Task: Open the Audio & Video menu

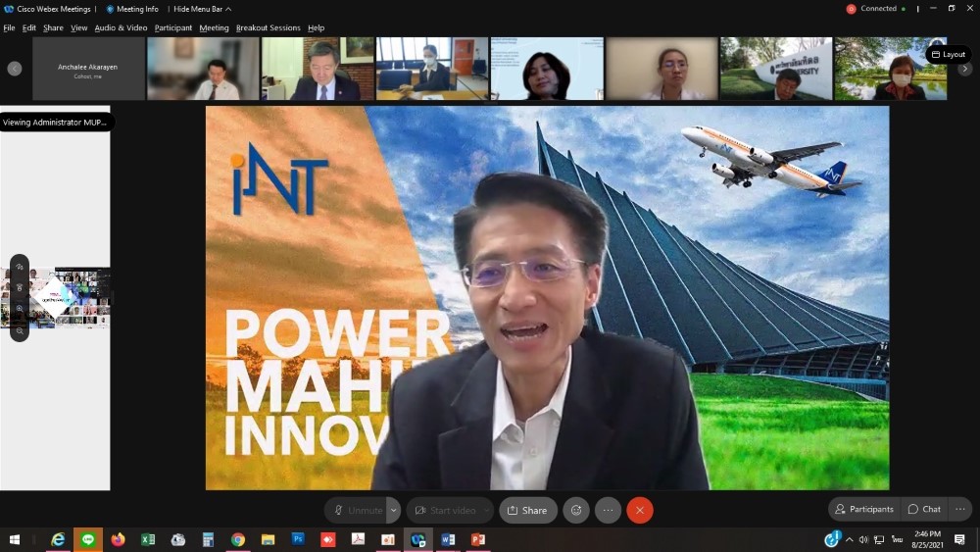Action: 121,27
